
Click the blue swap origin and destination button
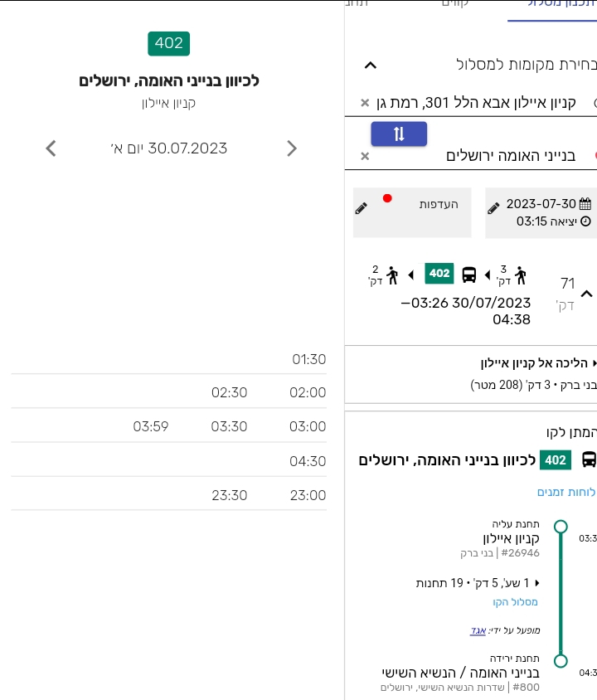tap(399, 134)
